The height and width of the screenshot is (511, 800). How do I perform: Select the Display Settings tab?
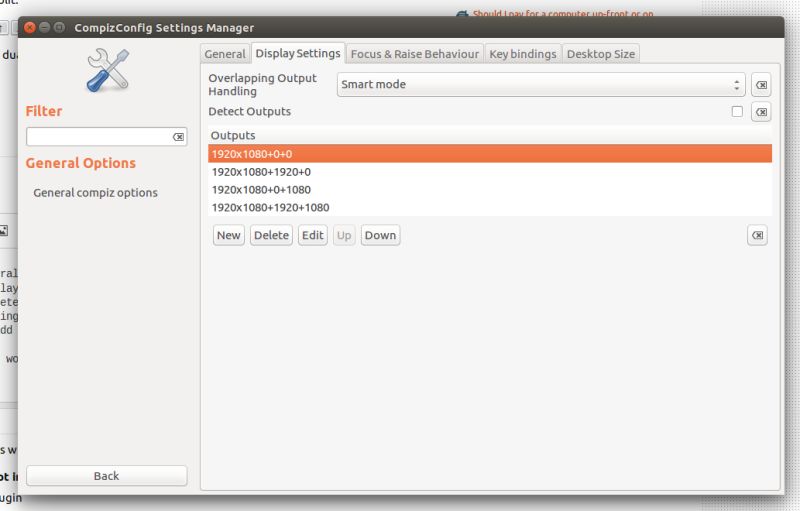pos(298,53)
